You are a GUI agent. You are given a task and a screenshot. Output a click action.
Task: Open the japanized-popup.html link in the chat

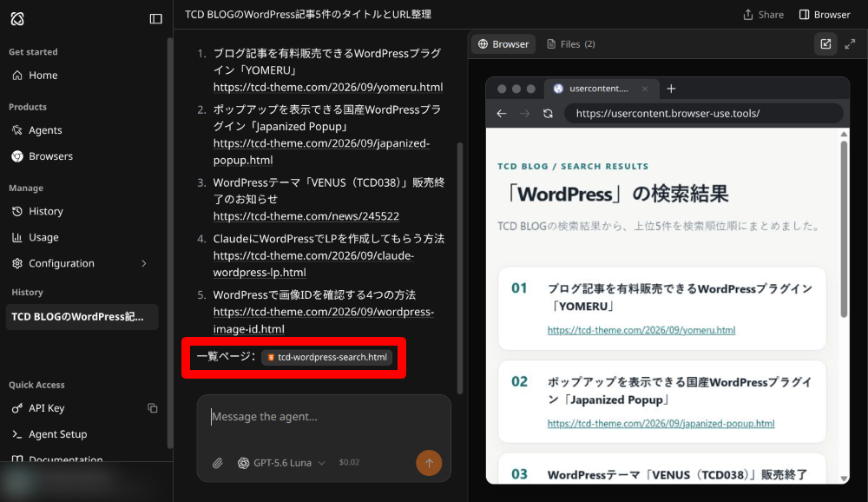click(x=321, y=151)
